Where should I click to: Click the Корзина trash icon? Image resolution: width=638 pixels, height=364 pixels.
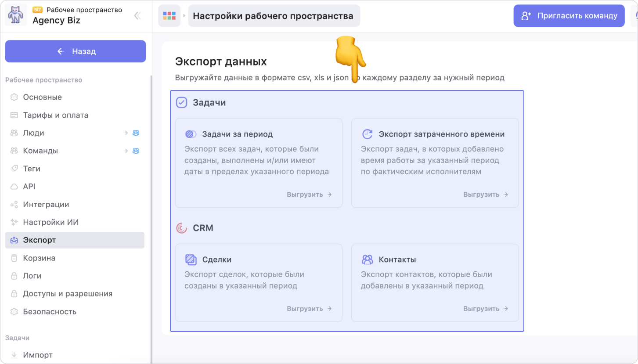(x=14, y=258)
